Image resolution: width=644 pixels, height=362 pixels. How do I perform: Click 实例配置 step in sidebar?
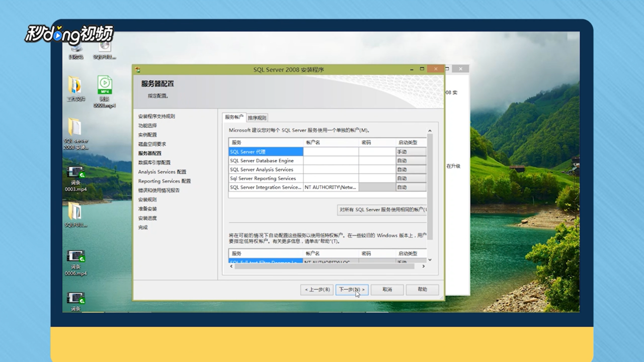147,135
